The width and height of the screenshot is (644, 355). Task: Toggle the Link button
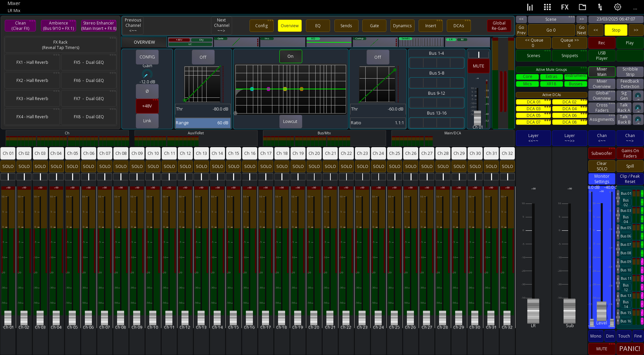(x=147, y=121)
